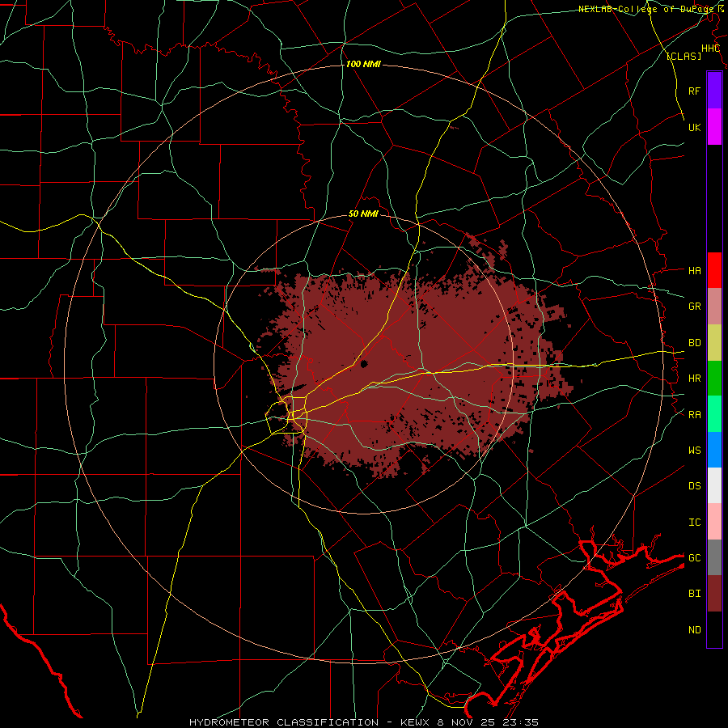Click the IC light pink swatch
This screenshot has height=728, width=728.
(714, 522)
